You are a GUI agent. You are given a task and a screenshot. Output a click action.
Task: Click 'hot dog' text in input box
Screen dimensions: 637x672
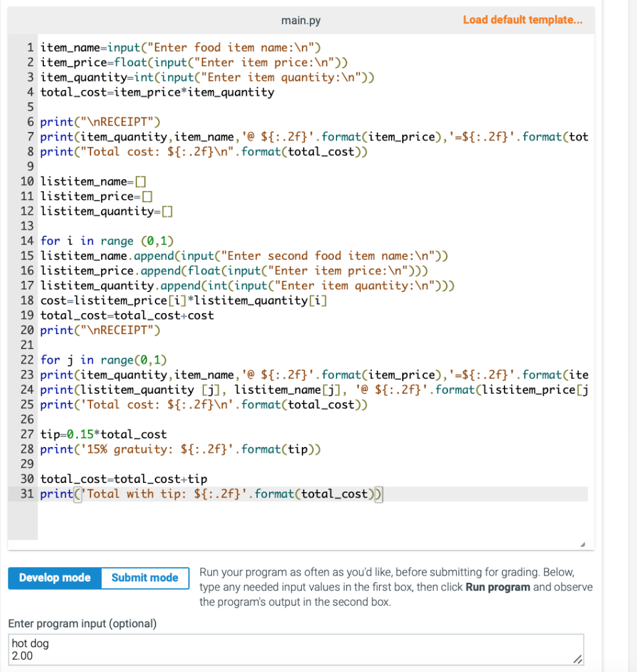(x=30, y=643)
